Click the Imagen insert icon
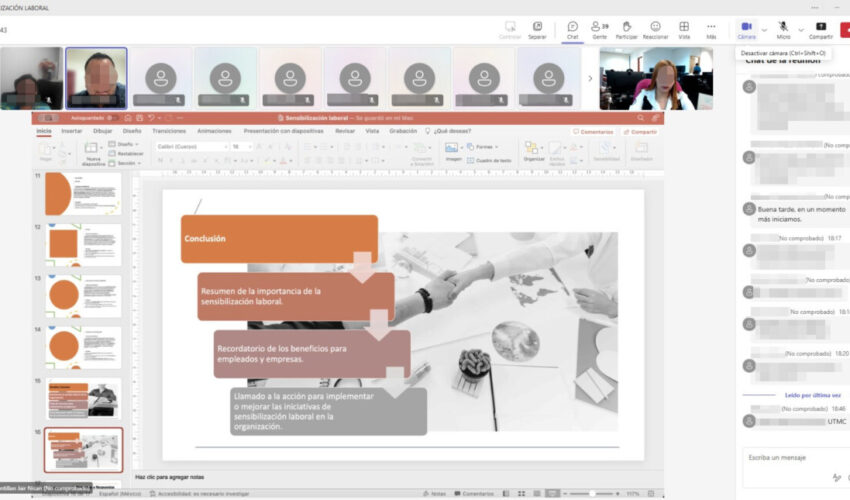 point(453,152)
